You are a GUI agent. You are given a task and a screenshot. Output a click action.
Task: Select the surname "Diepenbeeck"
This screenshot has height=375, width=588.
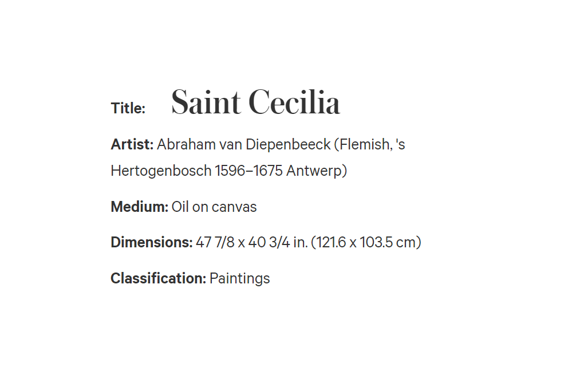[288, 144]
